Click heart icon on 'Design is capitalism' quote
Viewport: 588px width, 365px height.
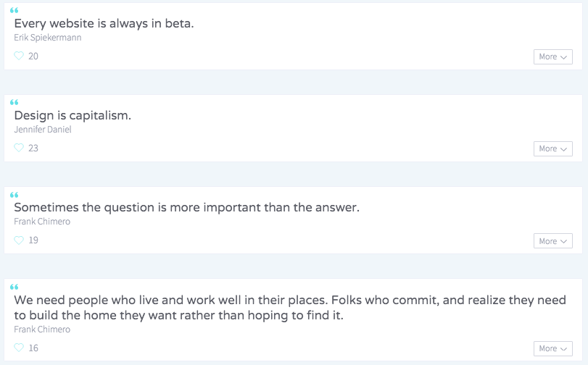(20, 148)
